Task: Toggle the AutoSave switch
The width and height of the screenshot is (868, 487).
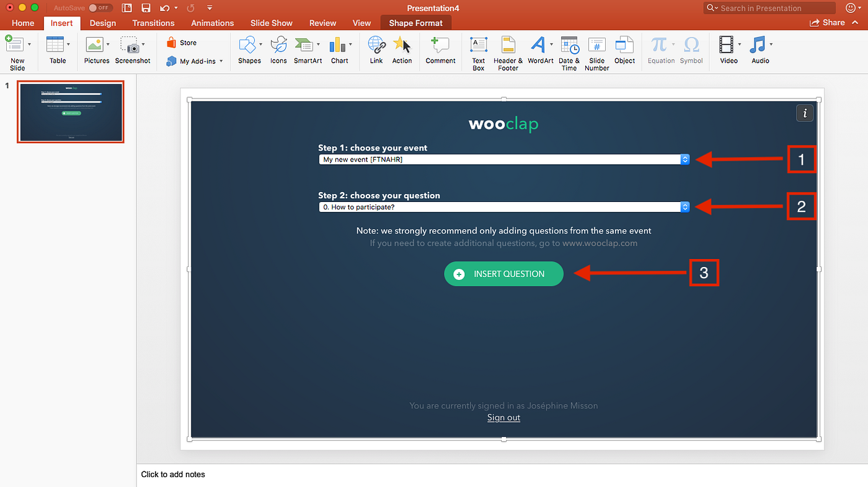Action: click(100, 8)
